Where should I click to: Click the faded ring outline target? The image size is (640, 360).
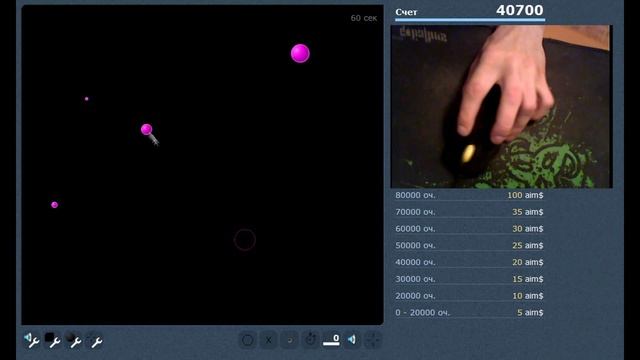(244, 240)
